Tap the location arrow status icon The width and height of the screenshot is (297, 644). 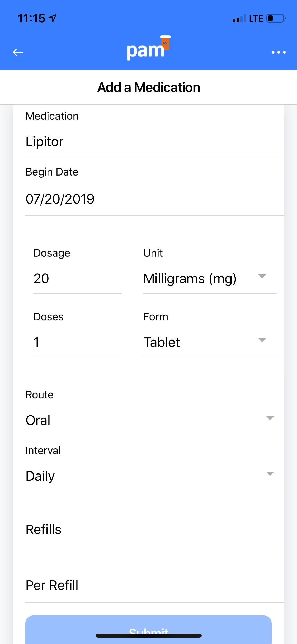[53, 18]
